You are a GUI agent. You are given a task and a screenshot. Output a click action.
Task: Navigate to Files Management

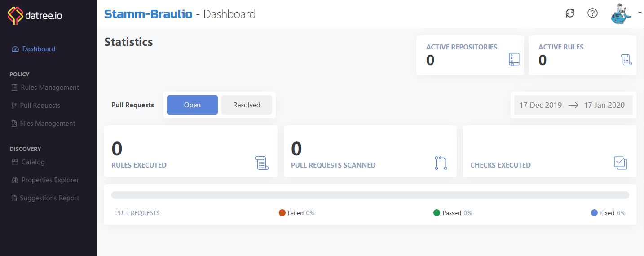pos(43,124)
